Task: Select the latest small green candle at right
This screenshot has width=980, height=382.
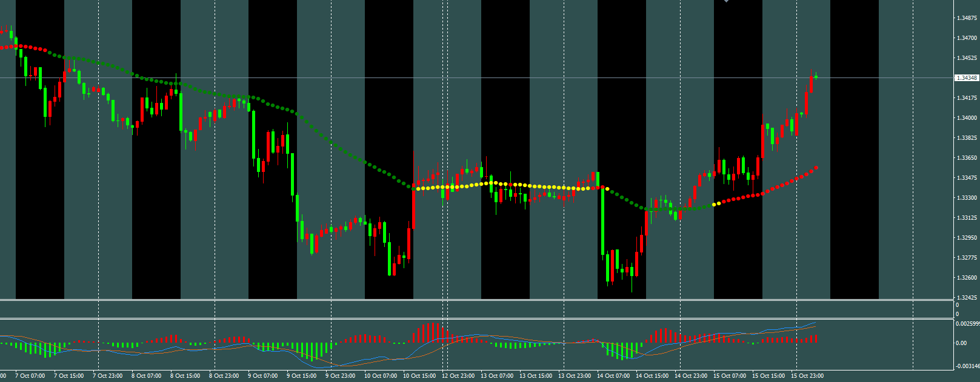Action: [816, 76]
